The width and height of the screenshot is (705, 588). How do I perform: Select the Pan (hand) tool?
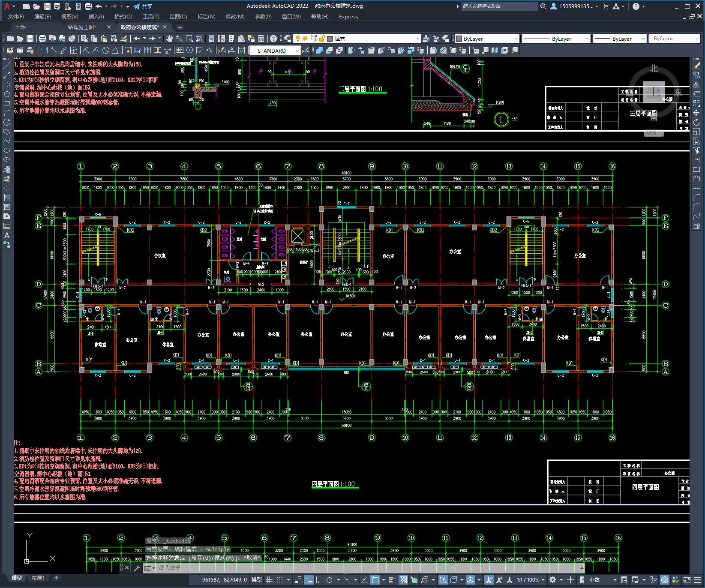click(170, 39)
